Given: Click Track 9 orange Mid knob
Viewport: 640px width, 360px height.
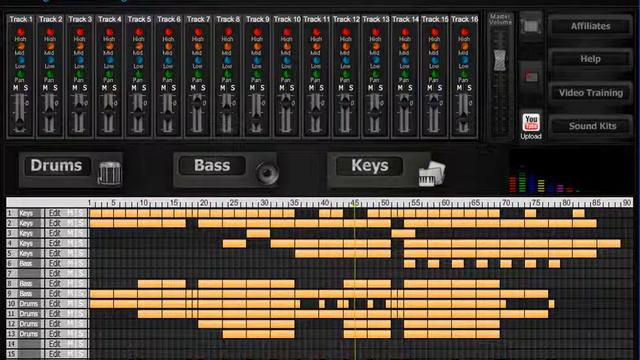Looking at the screenshot, I should pos(257,47).
